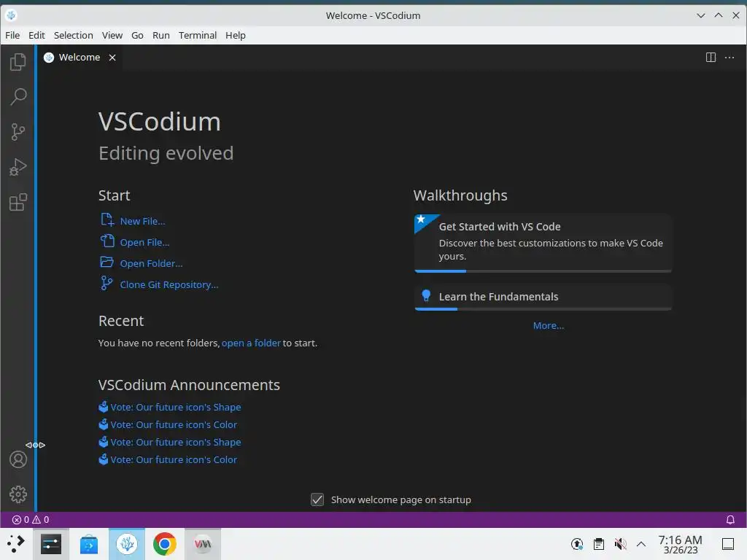Open the Edit menu

(36, 35)
